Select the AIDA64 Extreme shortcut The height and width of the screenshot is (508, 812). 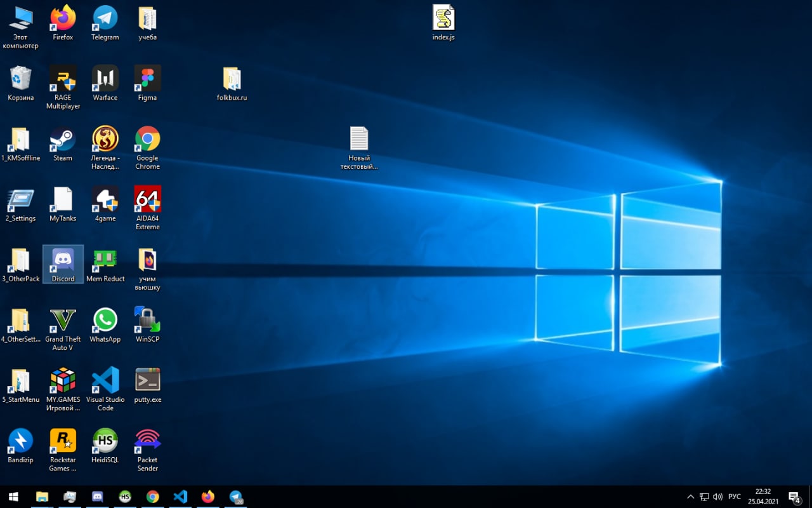click(x=147, y=208)
